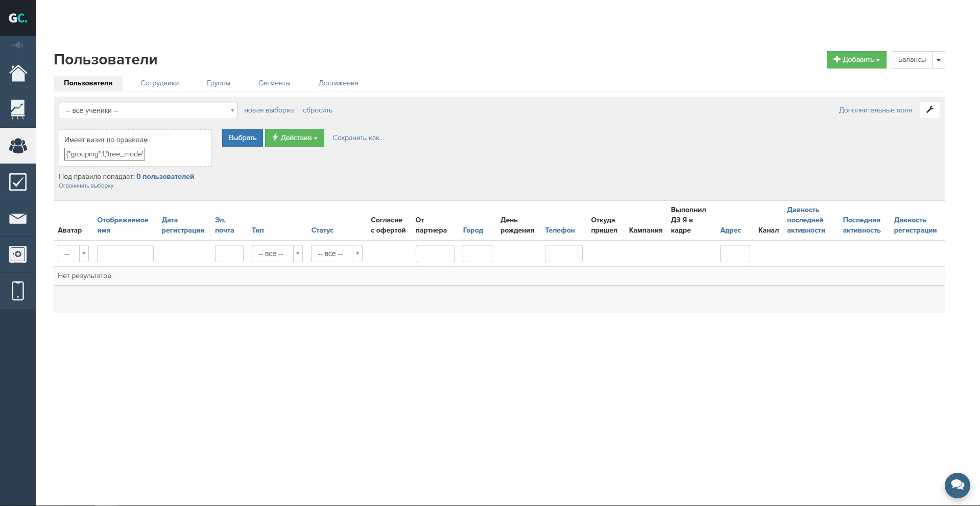The image size is (980, 506).
Task: Open the tasks checkmark sidebar icon
Action: (x=18, y=182)
